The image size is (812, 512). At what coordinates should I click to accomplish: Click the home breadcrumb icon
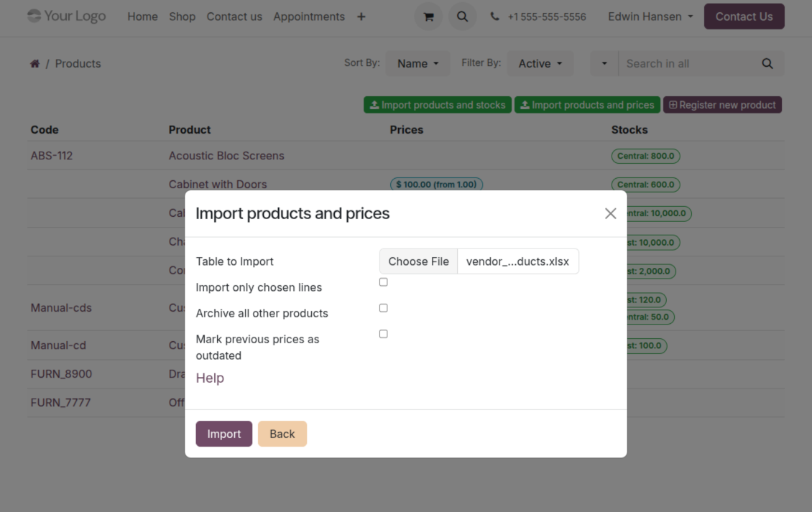(34, 64)
